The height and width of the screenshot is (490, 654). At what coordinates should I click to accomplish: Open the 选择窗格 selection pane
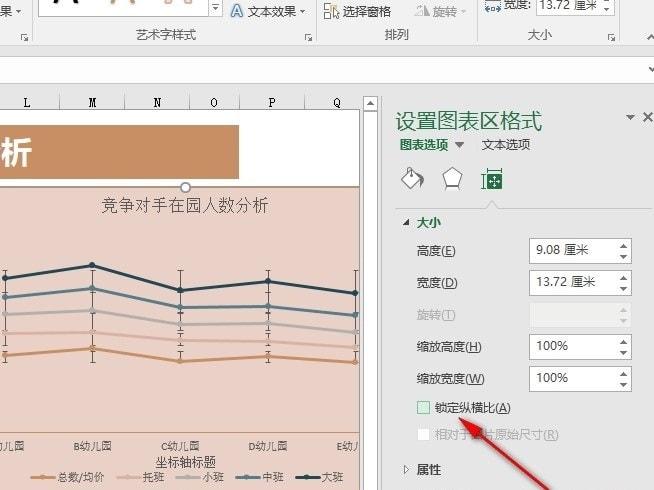357,12
